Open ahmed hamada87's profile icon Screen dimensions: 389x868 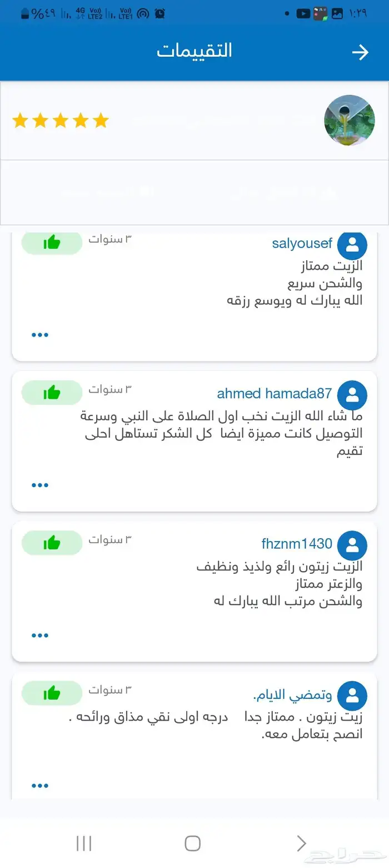click(x=352, y=395)
